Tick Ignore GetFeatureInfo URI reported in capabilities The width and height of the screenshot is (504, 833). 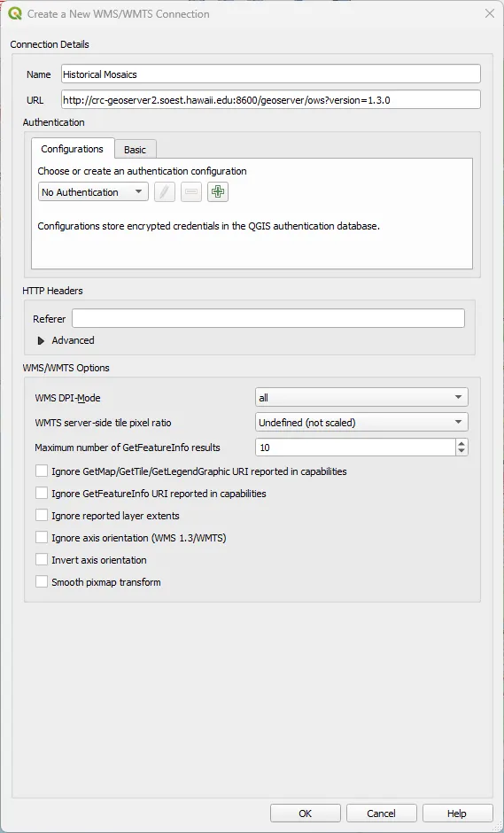[42, 494]
